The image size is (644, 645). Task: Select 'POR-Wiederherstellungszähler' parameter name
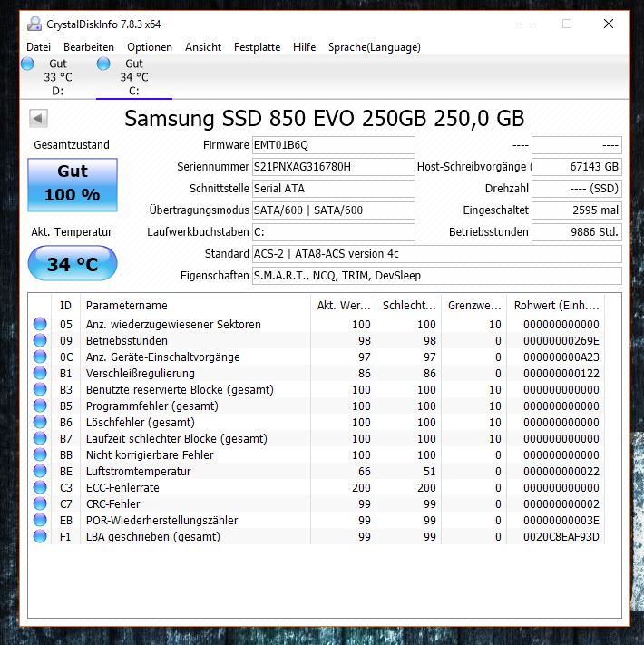(x=162, y=521)
